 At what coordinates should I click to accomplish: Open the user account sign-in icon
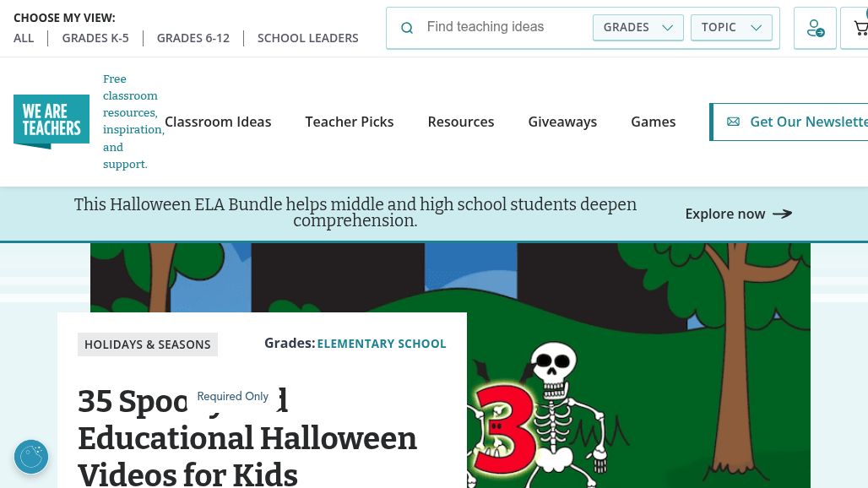click(815, 28)
